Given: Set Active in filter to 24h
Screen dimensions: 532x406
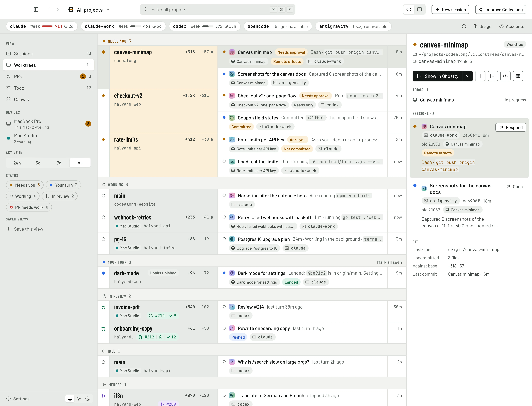Looking at the screenshot, I should click(x=17, y=163).
